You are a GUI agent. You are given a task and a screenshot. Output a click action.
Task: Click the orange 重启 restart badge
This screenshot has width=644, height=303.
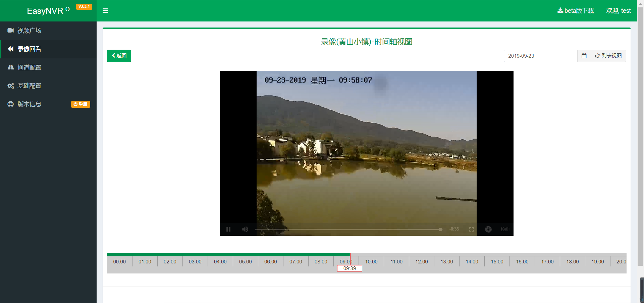[x=80, y=104]
